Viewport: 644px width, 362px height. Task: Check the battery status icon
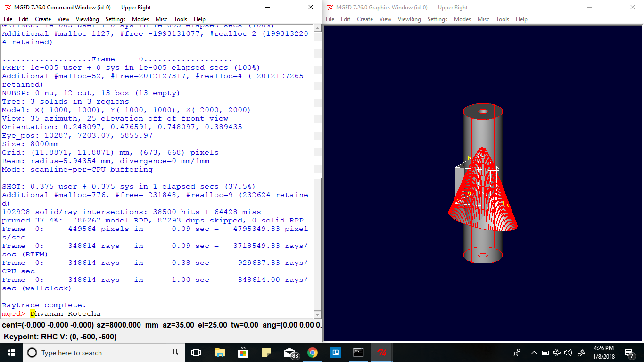(545, 353)
